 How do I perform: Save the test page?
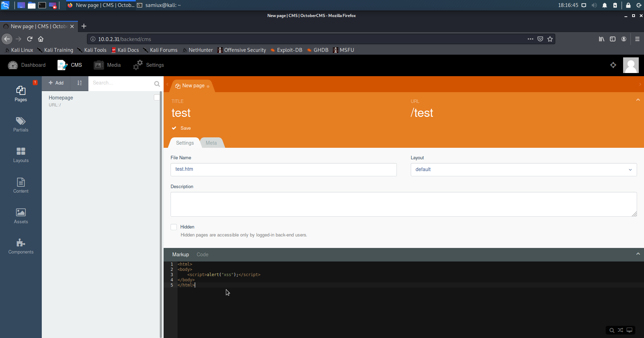tap(181, 128)
